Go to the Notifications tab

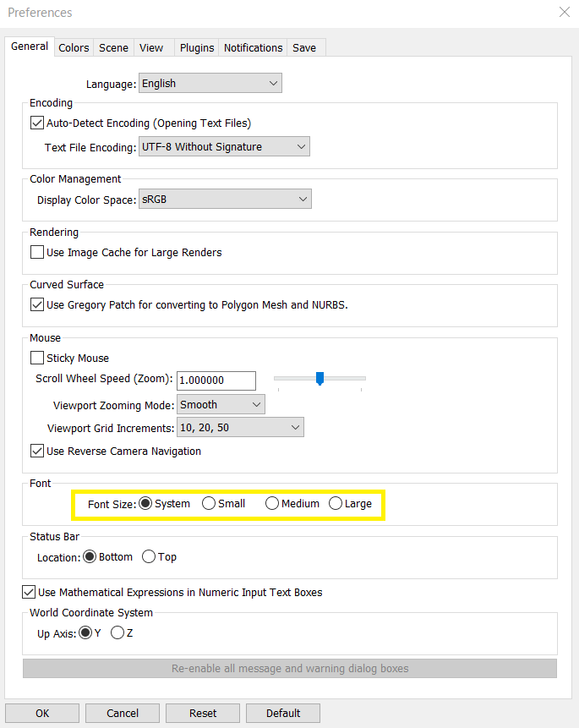click(253, 48)
